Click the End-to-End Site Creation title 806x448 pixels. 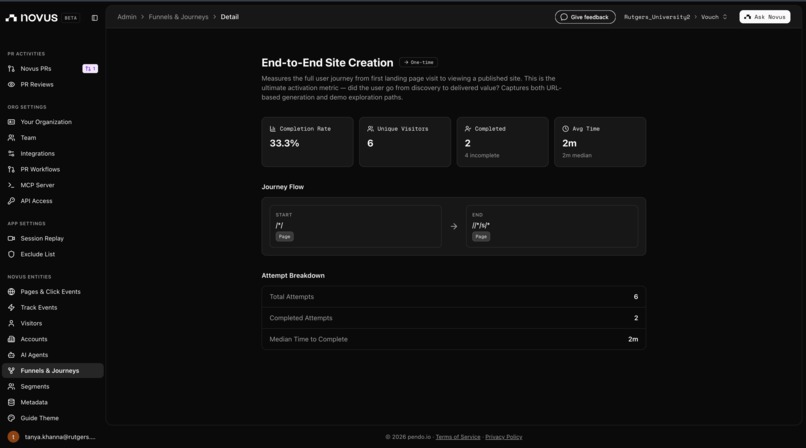click(327, 63)
